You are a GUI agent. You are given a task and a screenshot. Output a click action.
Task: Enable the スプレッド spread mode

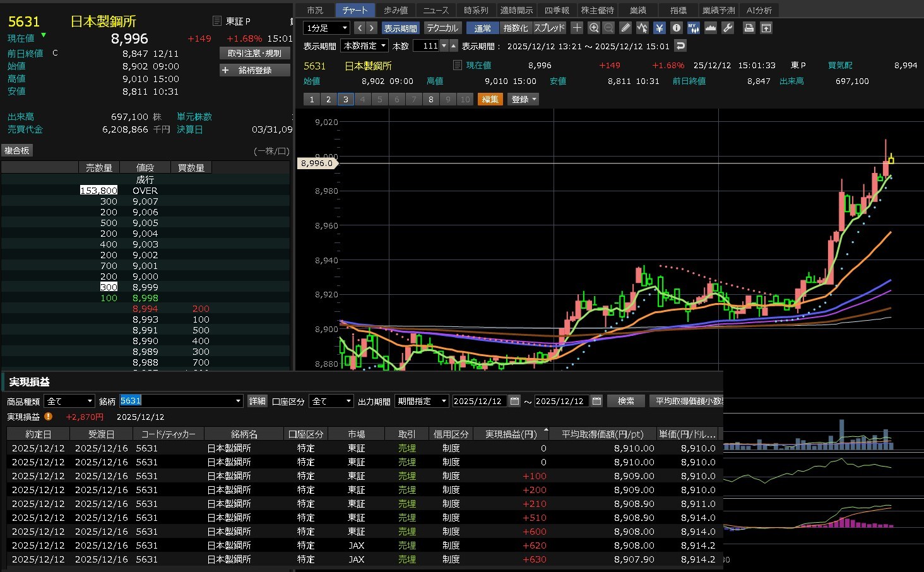[550, 28]
